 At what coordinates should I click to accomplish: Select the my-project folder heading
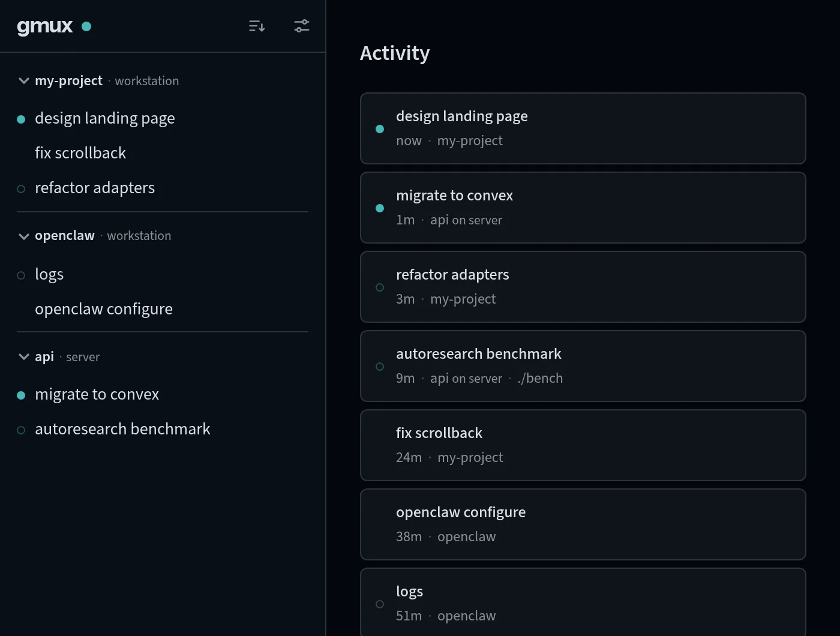pyautogui.click(x=68, y=80)
